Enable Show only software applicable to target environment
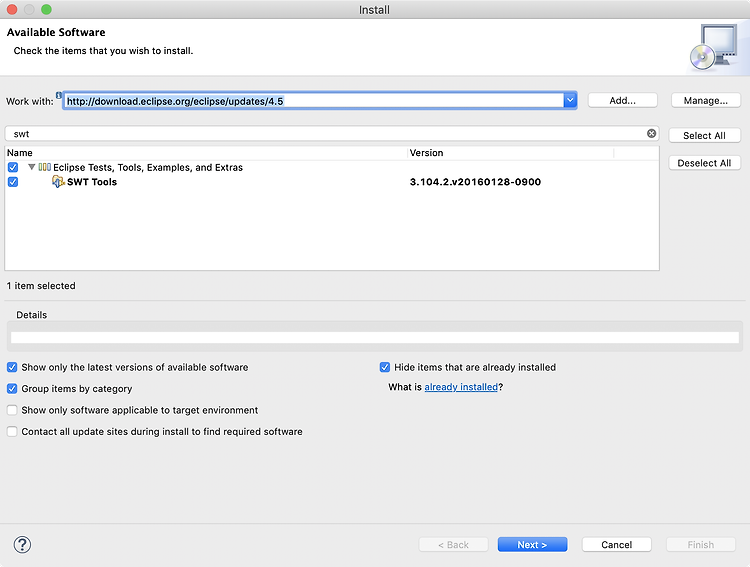The width and height of the screenshot is (750, 567). (x=12, y=410)
